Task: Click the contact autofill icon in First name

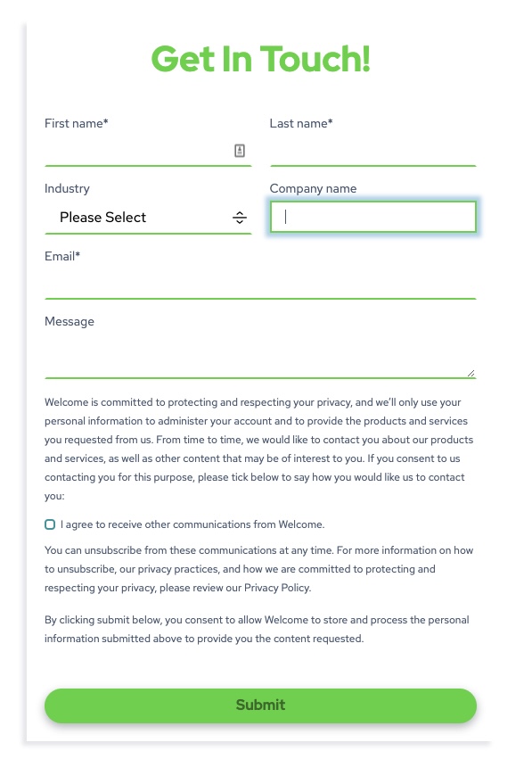Action: tap(240, 151)
